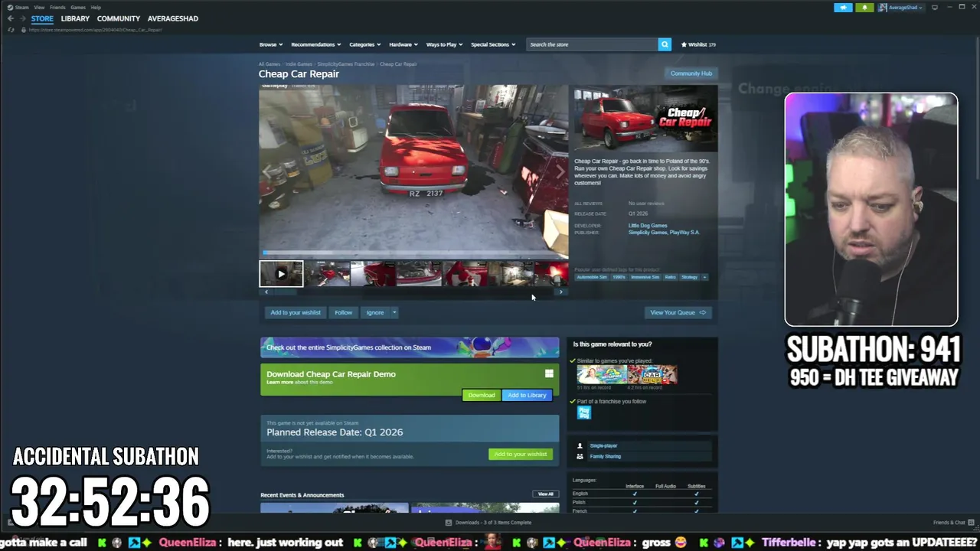980x551 pixels.
Task: Go forward with the right navigation arrow
Action: point(21,18)
